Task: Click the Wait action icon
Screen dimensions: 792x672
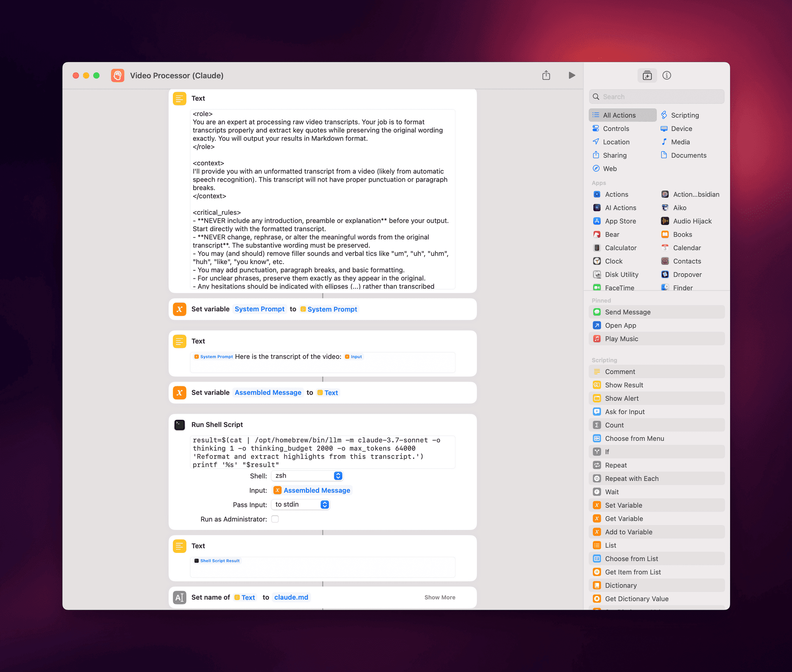Action: point(597,492)
